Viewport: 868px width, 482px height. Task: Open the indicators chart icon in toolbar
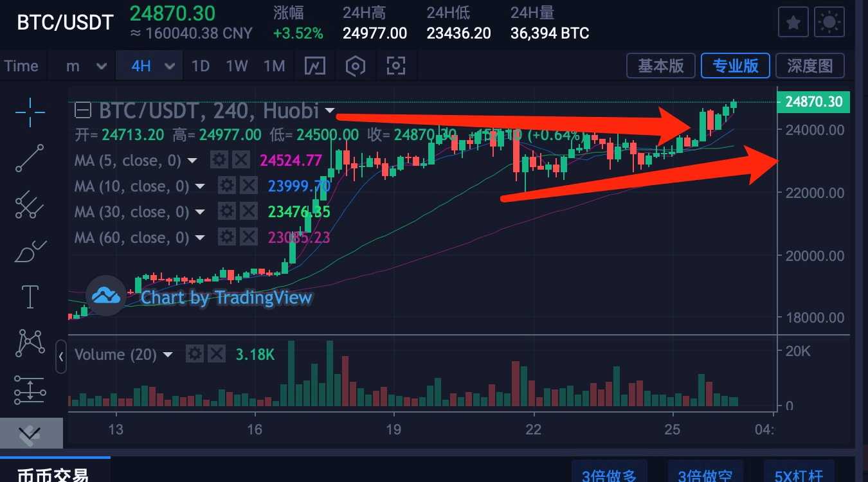coord(315,66)
